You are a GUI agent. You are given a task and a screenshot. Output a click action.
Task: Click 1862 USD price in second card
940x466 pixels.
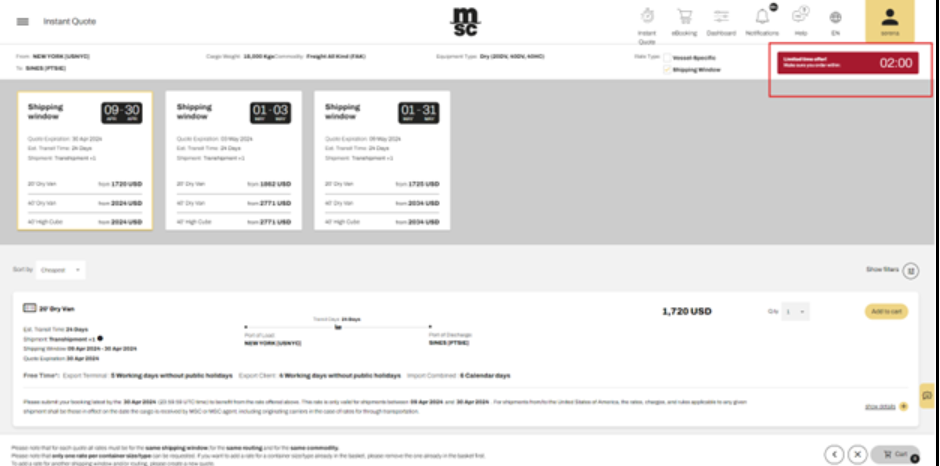275,184
